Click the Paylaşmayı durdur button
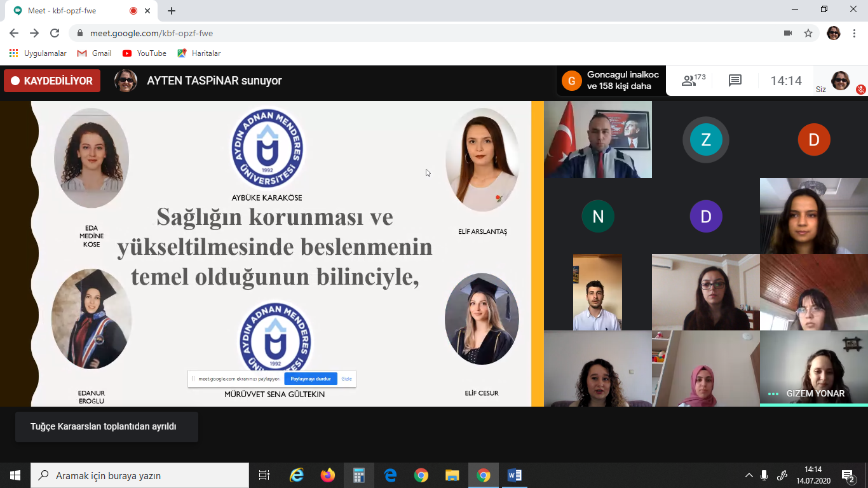This screenshot has width=868, height=488. (311, 379)
